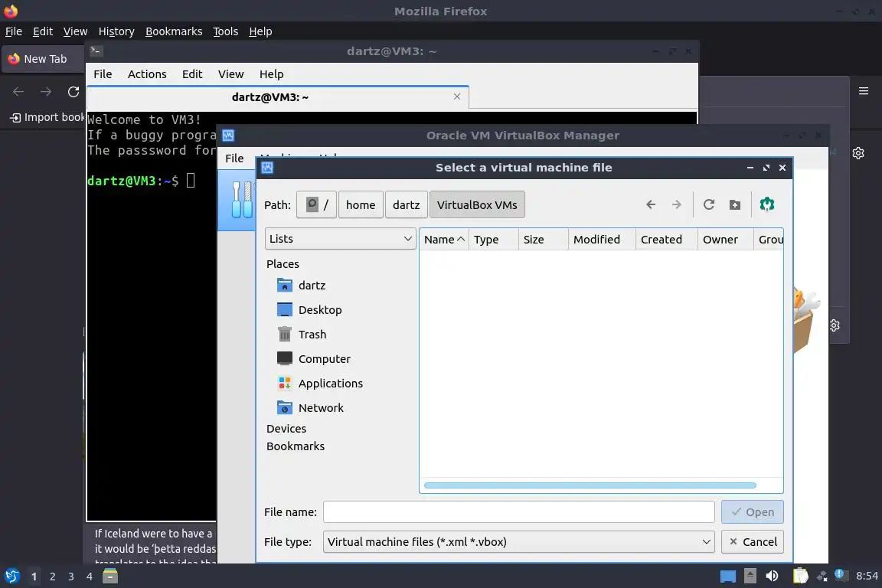Screen dimensions: 882x588
Task: Reload the Firefox page
Action: pos(73,92)
